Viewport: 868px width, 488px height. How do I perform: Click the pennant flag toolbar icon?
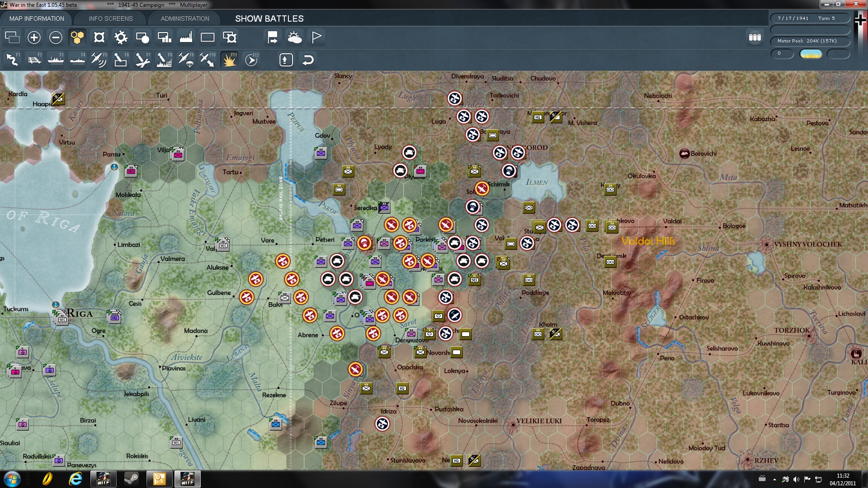(316, 37)
